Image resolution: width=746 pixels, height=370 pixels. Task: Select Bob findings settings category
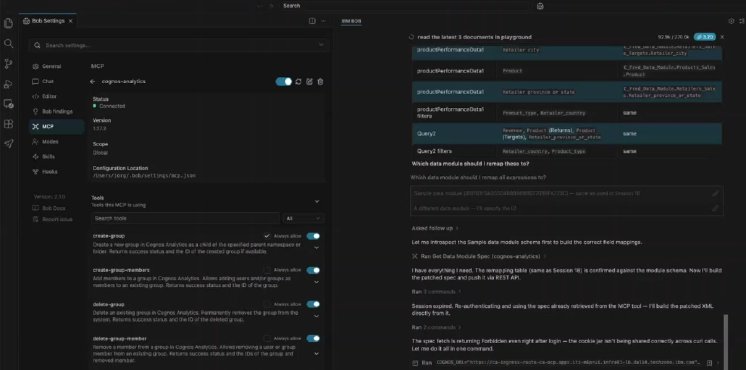tap(57, 111)
